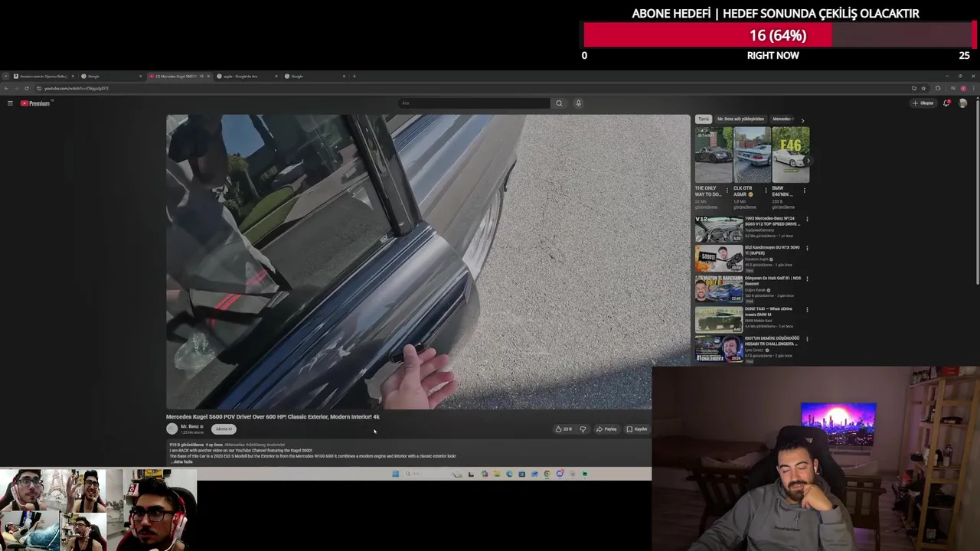Subscribe using the Abone ol button
The height and width of the screenshot is (551, 980).
pyautogui.click(x=224, y=429)
